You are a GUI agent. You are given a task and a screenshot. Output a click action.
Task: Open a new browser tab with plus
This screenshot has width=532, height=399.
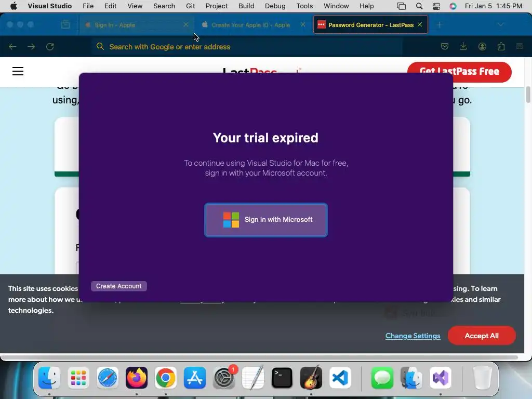pos(440,25)
